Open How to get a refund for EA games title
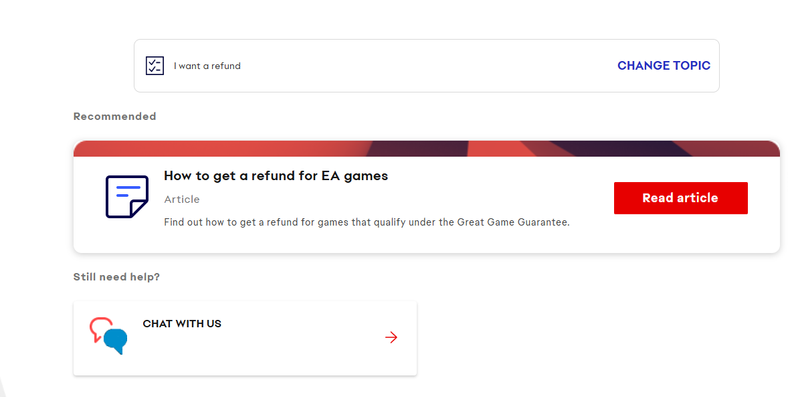The width and height of the screenshot is (788, 397). 276,176
